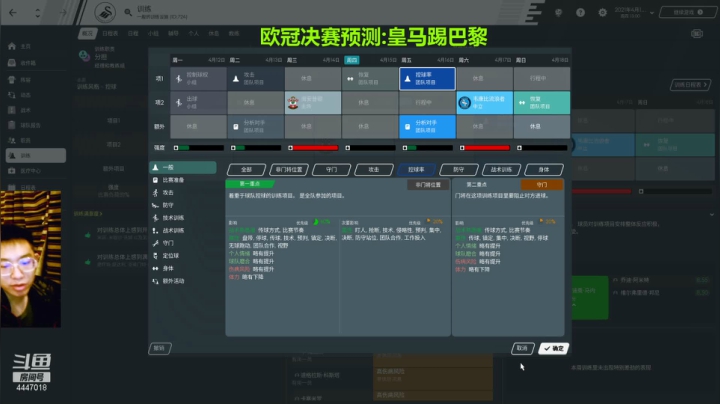Click the 确定 confirm button

(x=554, y=348)
